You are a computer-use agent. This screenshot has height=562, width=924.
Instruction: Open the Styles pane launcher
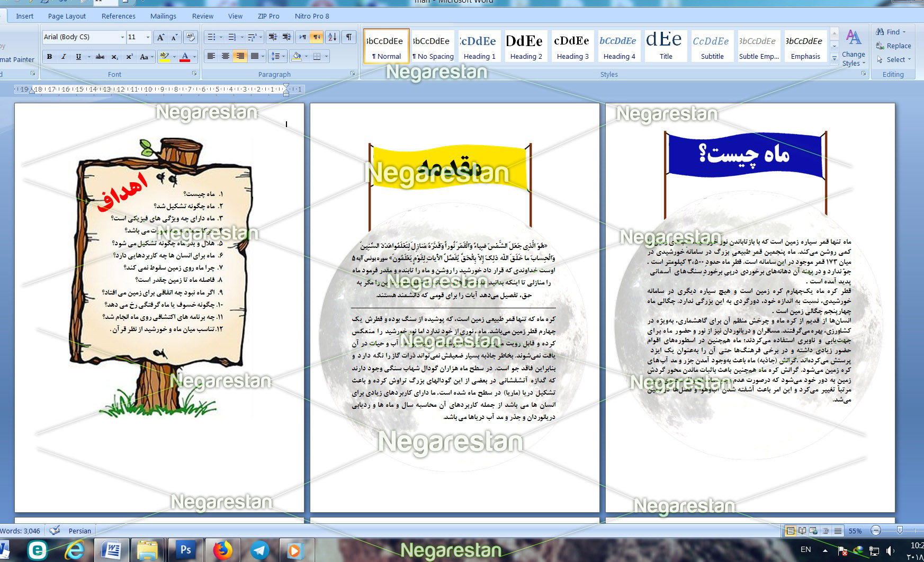click(x=864, y=74)
